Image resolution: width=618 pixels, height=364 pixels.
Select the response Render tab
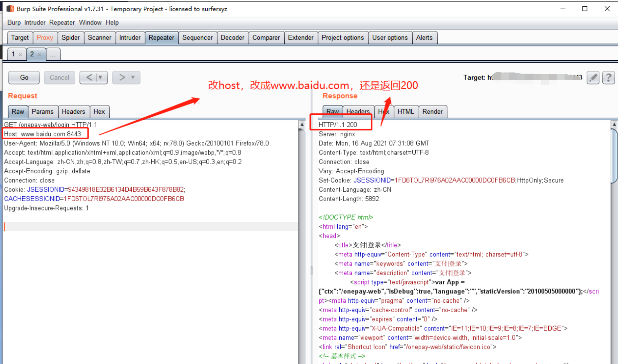coord(433,111)
